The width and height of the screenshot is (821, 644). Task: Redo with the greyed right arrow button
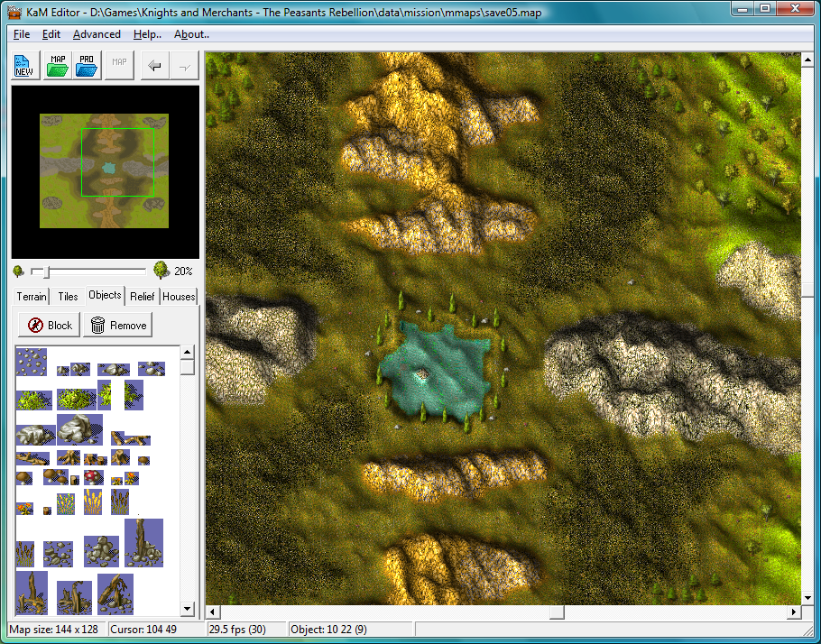[185, 66]
